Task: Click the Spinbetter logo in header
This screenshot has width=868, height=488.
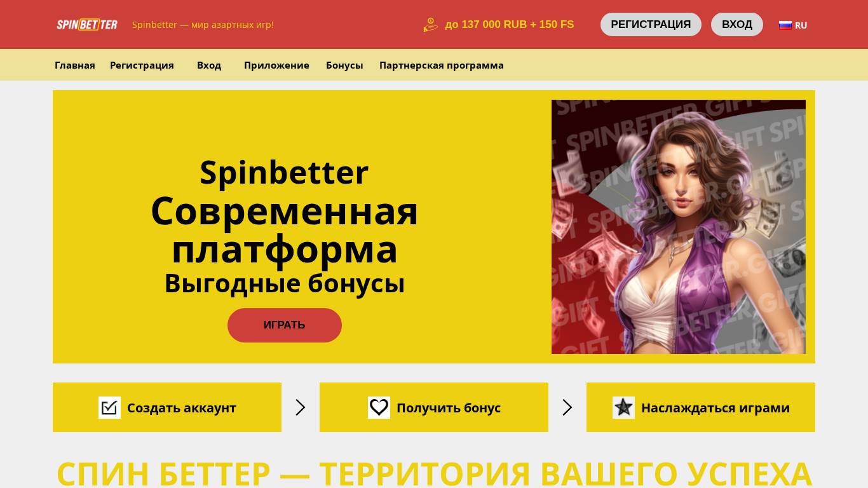Action: click(87, 25)
